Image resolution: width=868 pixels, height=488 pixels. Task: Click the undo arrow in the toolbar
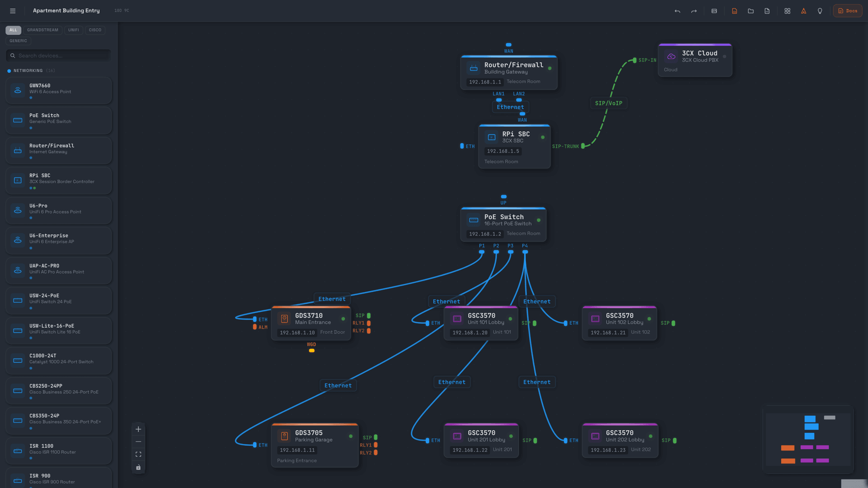pyautogui.click(x=677, y=11)
